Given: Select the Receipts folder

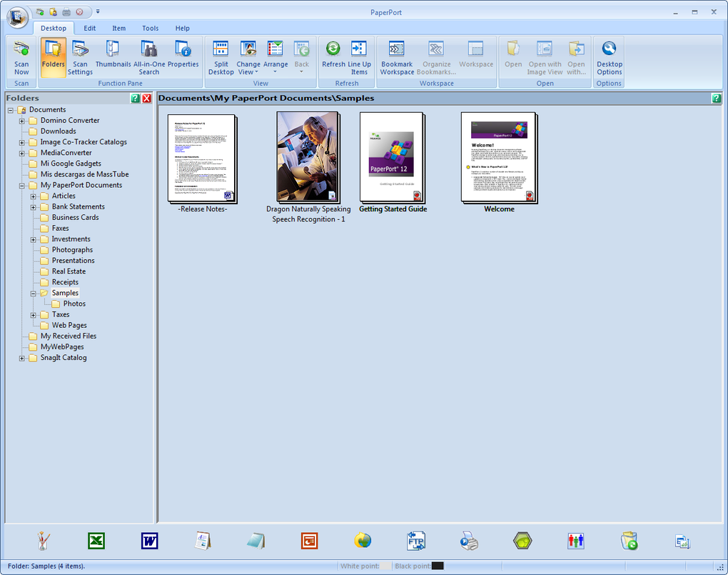Looking at the screenshot, I should pos(65,282).
